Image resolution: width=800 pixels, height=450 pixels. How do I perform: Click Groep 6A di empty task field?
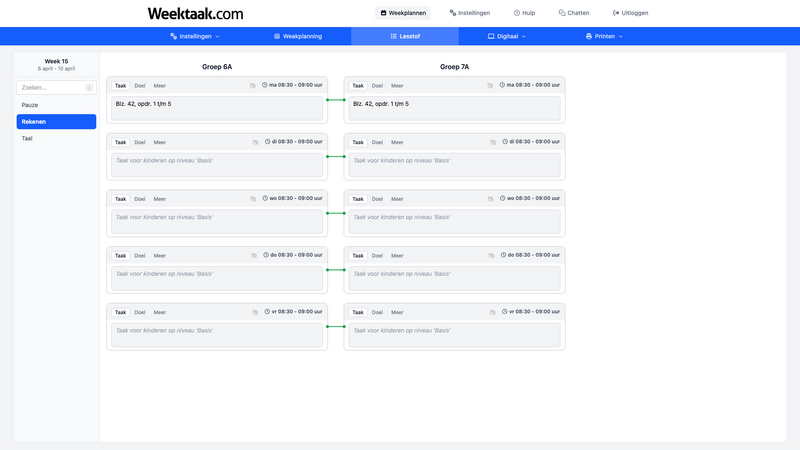point(217,165)
